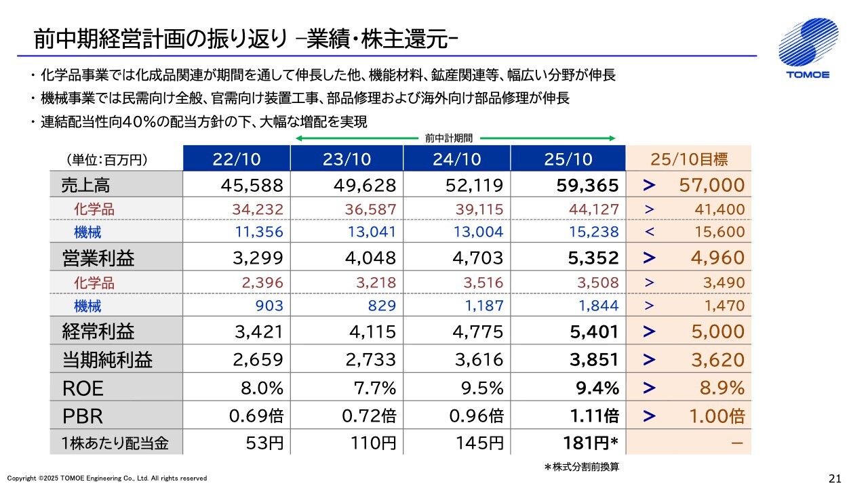Image resolution: width=868 pixels, height=488 pixels.
Task: Click the 前中計期間 label above the table
Action: (x=449, y=138)
